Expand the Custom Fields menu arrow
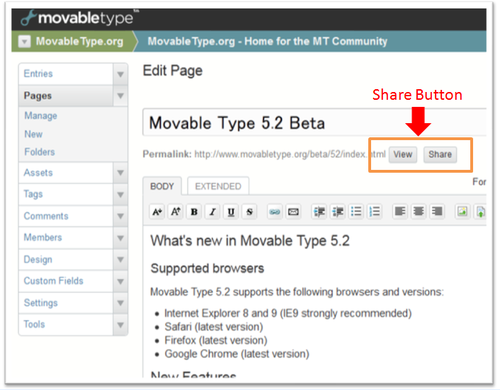The width and height of the screenshot is (500, 390). click(x=120, y=281)
